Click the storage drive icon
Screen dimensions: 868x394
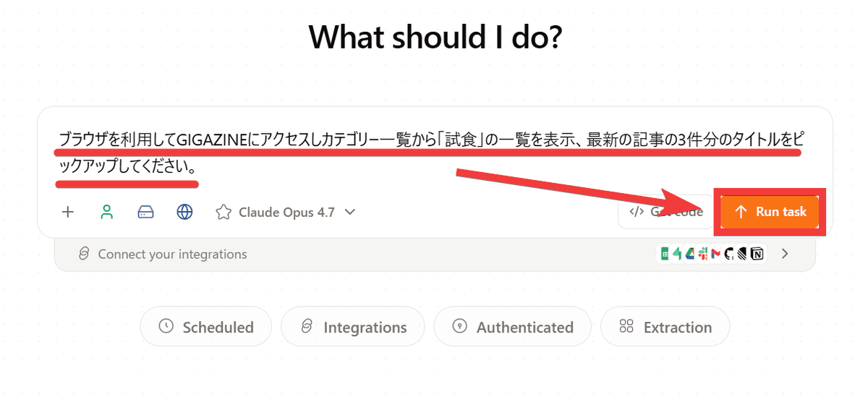coord(146,212)
